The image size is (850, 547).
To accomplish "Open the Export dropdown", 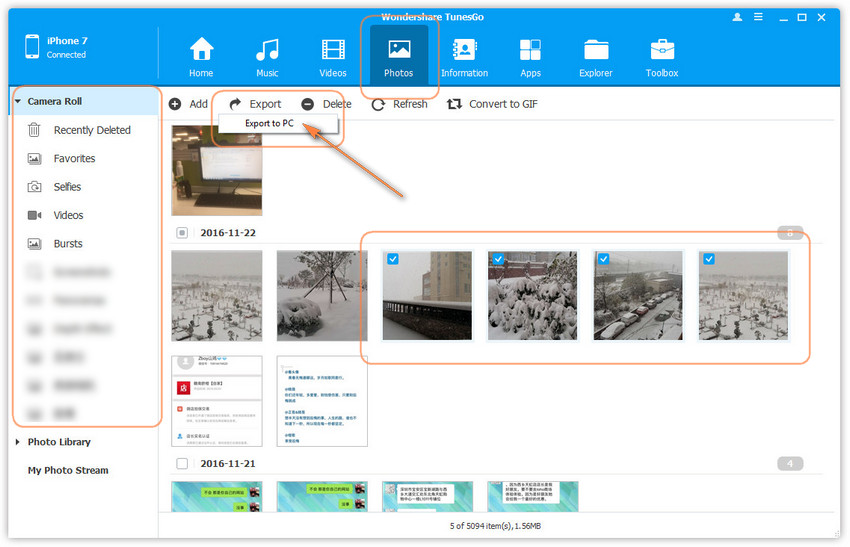I will [254, 104].
